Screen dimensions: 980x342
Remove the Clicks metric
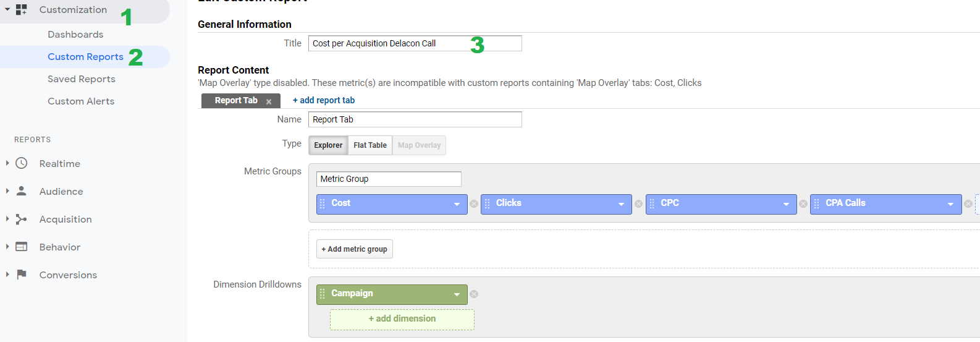[x=638, y=203]
